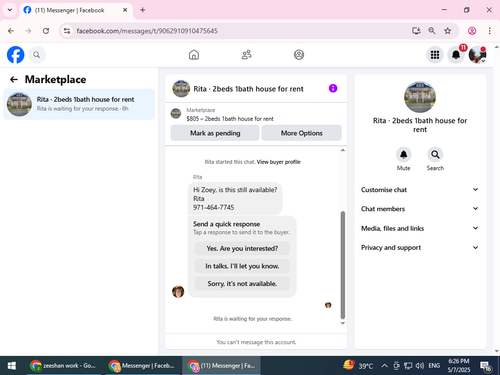The image size is (500, 375).
Task: Close the Messenger browser tab
Action: click(x=125, y=10)
